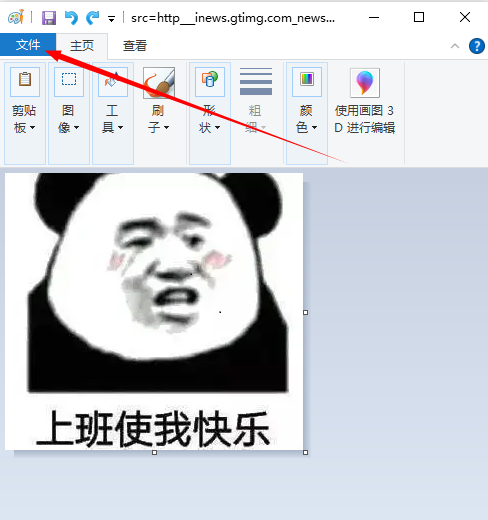Image resolution: width=488 pixels, height=520 pixels.
Task: Select the brush icon
Action: (x=159, y=83)
